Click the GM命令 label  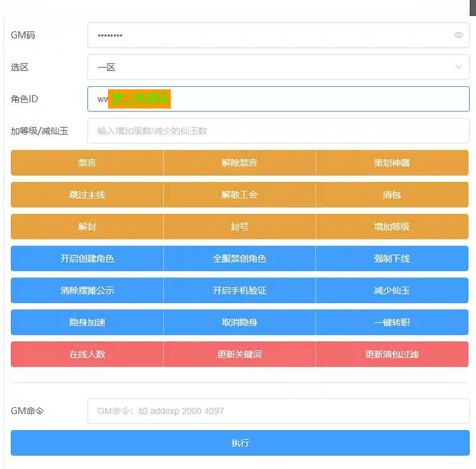point(27,411)
